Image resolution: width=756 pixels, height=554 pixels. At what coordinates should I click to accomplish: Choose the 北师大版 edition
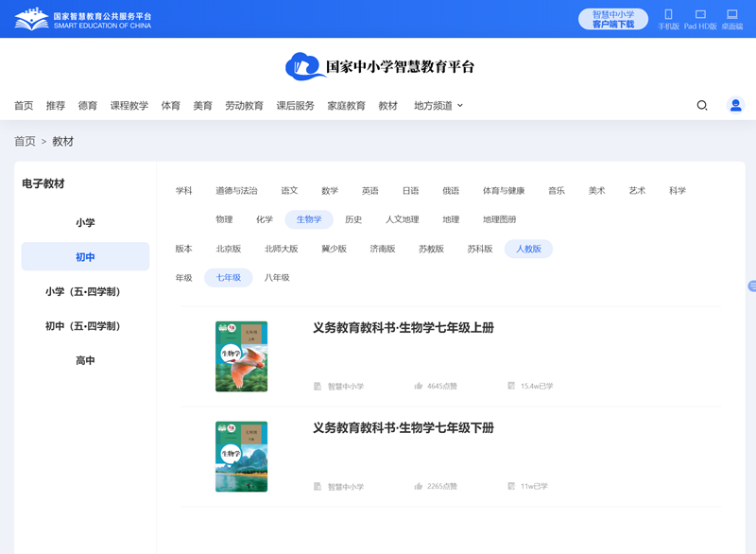pos(281,249)
